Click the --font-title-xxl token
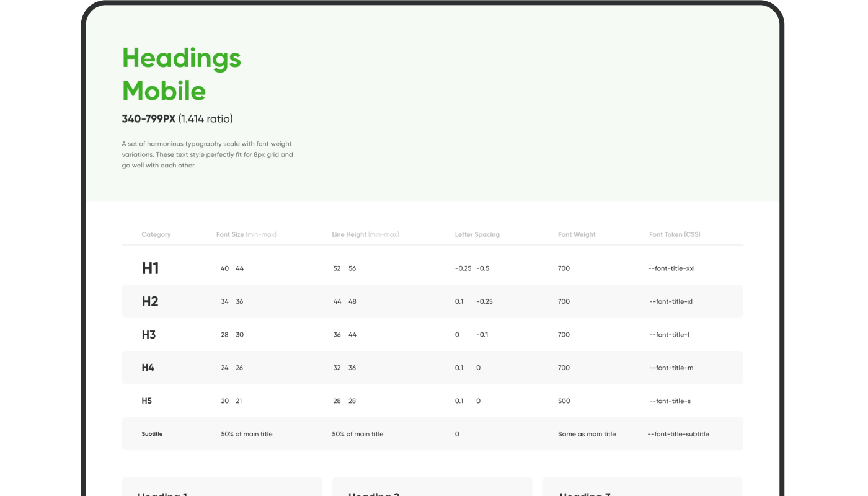 click(671, 268)
